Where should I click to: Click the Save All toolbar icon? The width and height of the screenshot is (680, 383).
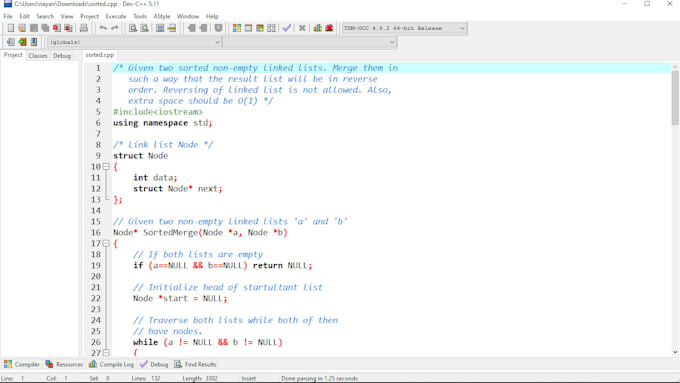(45, 28)
